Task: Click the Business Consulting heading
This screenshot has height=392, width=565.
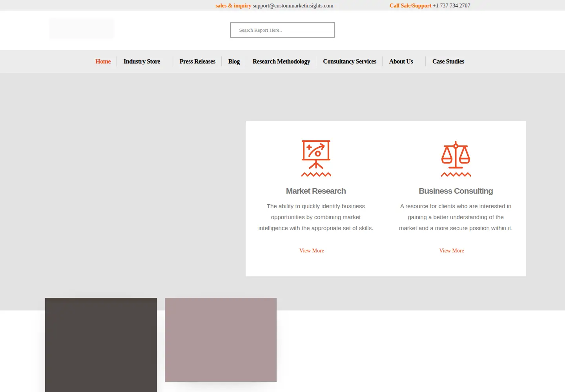Action: [456, 191]
